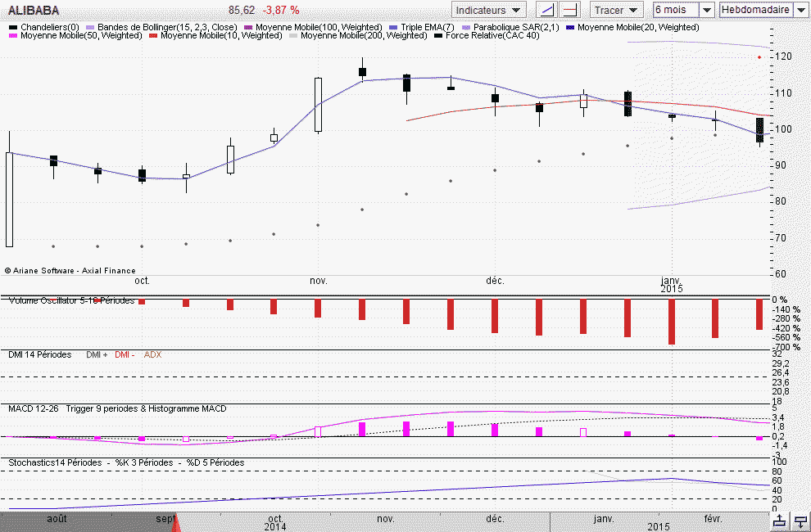Image resolution: width=811 pixels, height=532 pixels.
Task: Click the Force Relative(CAC 40) legend entry
Action: (487, 35)
